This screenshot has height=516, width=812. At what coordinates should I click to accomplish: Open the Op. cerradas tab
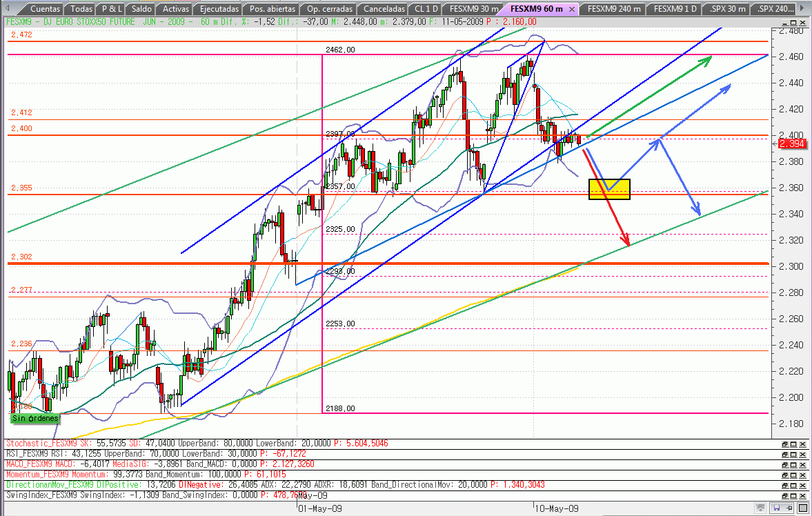[329, 9]
